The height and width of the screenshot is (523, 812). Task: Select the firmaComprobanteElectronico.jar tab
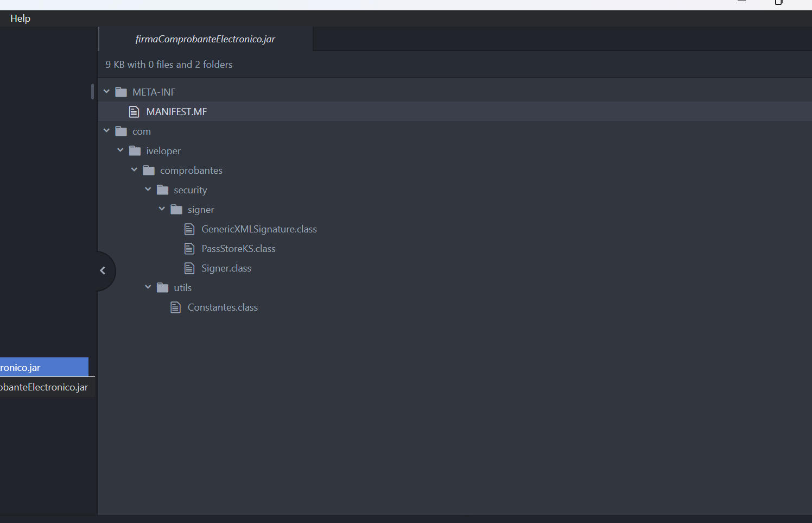(x=205, y=39)
